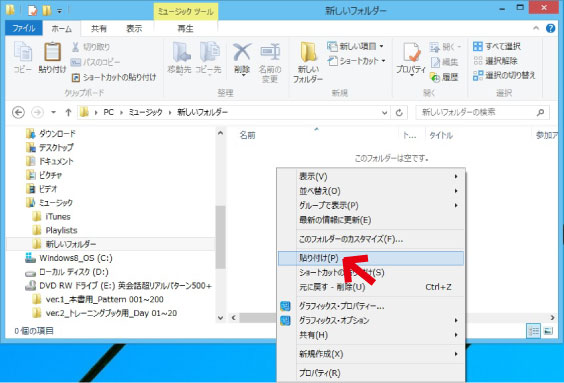Choose 最新の情報に更新(E) in context menu

click(x=371, y=220)
